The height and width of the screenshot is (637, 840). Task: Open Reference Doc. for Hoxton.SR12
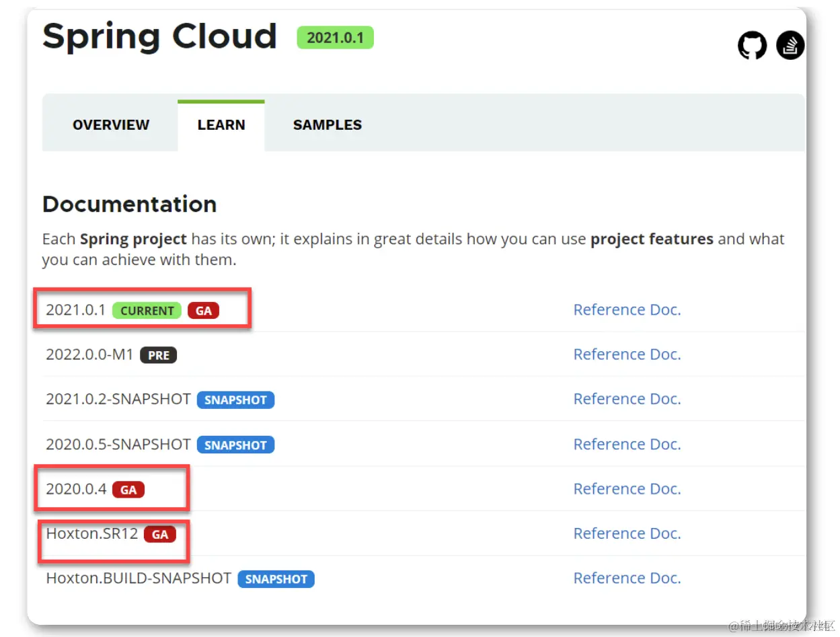(627, 533)
